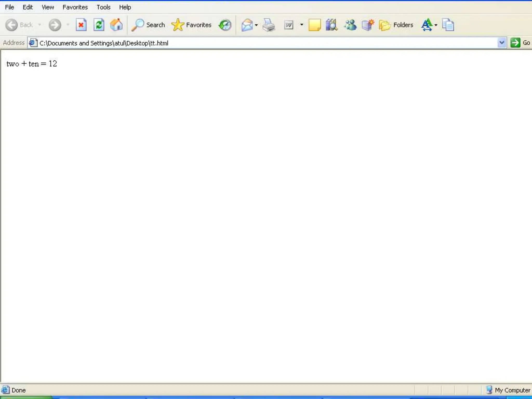Go to the Home page icon
Screen dimensions: 532x399
(116, 25)
